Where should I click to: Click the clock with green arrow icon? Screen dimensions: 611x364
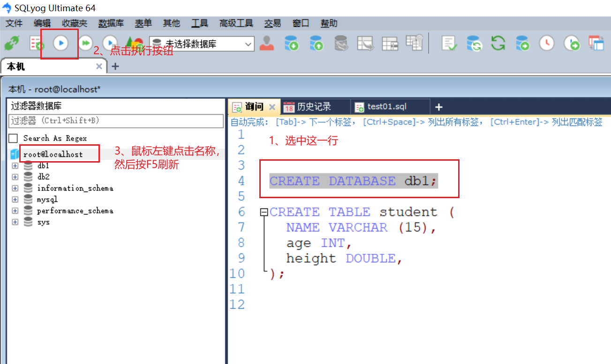click(x=571, y=44)
